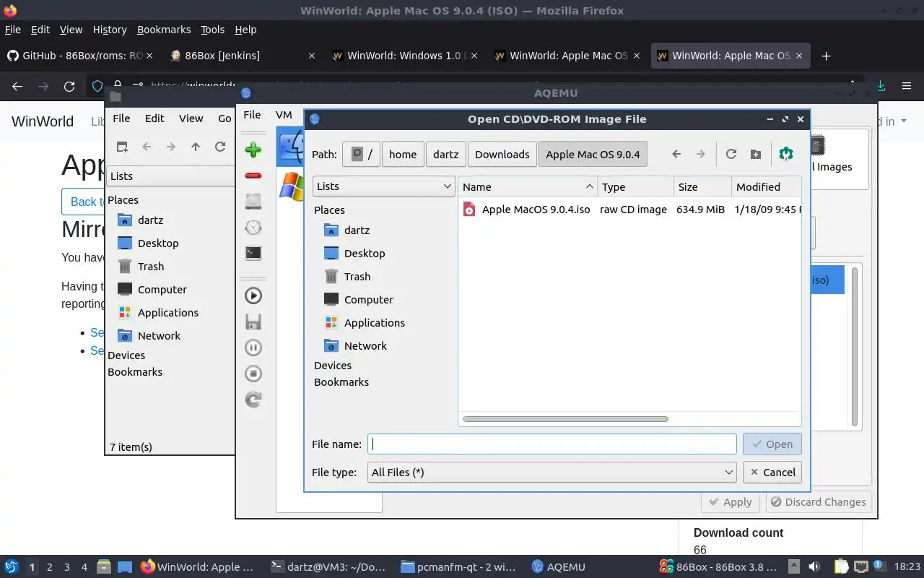Click the AQEMU reset VM icon

point(253,399)
